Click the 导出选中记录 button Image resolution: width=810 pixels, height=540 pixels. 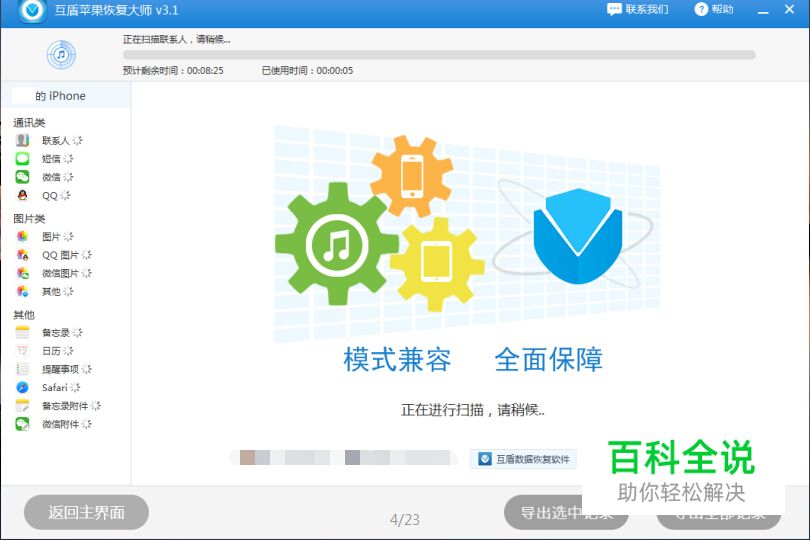tap(566, 512)
